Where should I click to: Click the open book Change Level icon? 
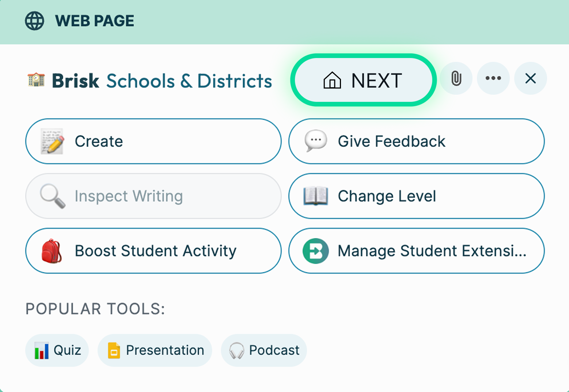(x=315, y=196)
